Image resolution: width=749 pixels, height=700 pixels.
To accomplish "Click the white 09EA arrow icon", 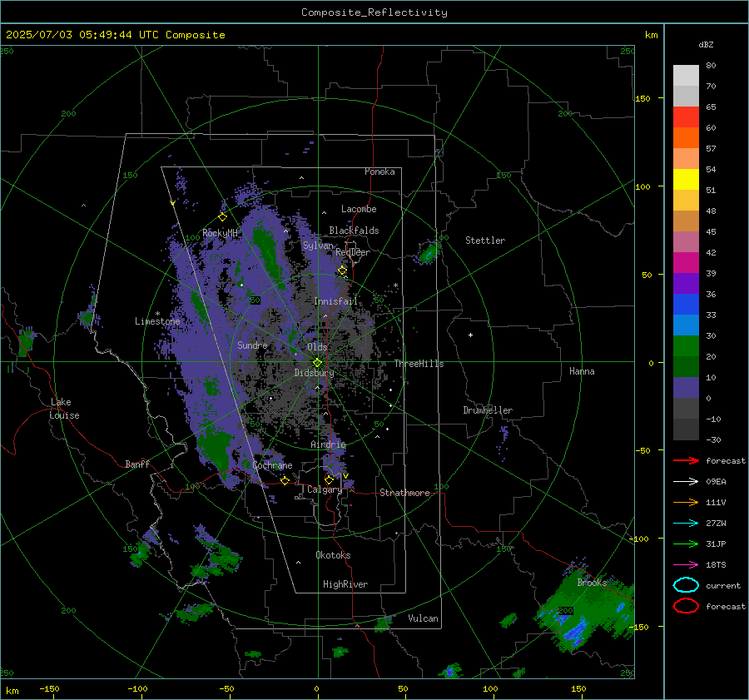I will tap(686, 482).
